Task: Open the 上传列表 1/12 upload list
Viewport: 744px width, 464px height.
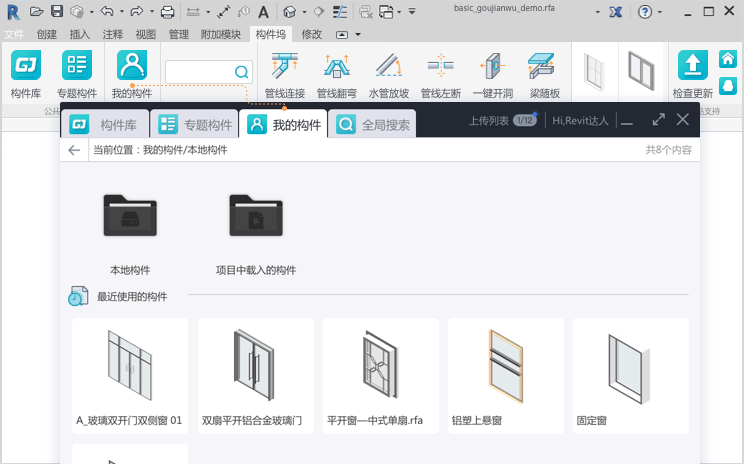Action: click(503, 121)
